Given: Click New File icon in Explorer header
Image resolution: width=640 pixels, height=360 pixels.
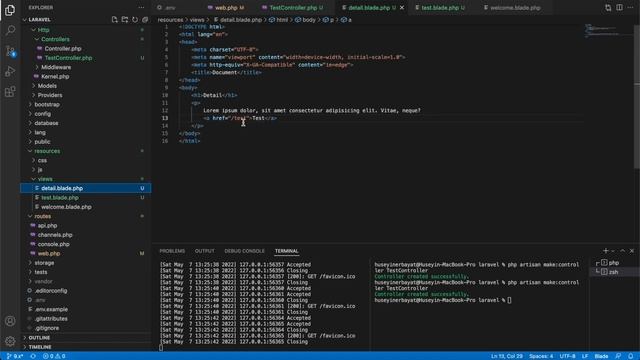Looking at the screenshot, I should (x=115, y=20).
